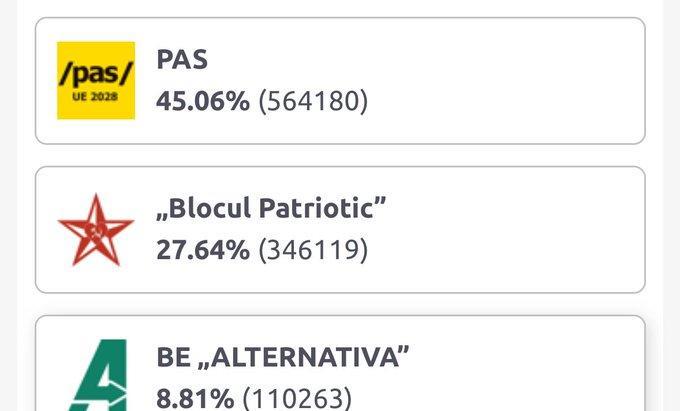Click the 110263 vote count
The width and height of the screenshot is (680, 411).
click(297, 398)
